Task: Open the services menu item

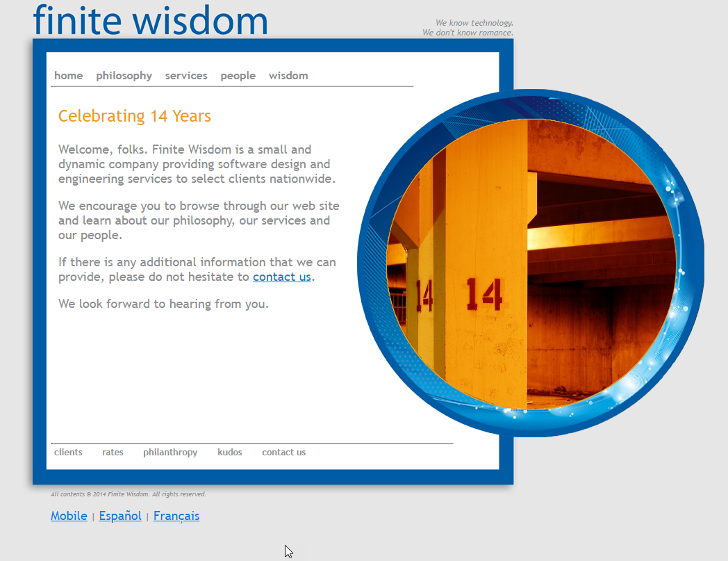Action: 186,75
